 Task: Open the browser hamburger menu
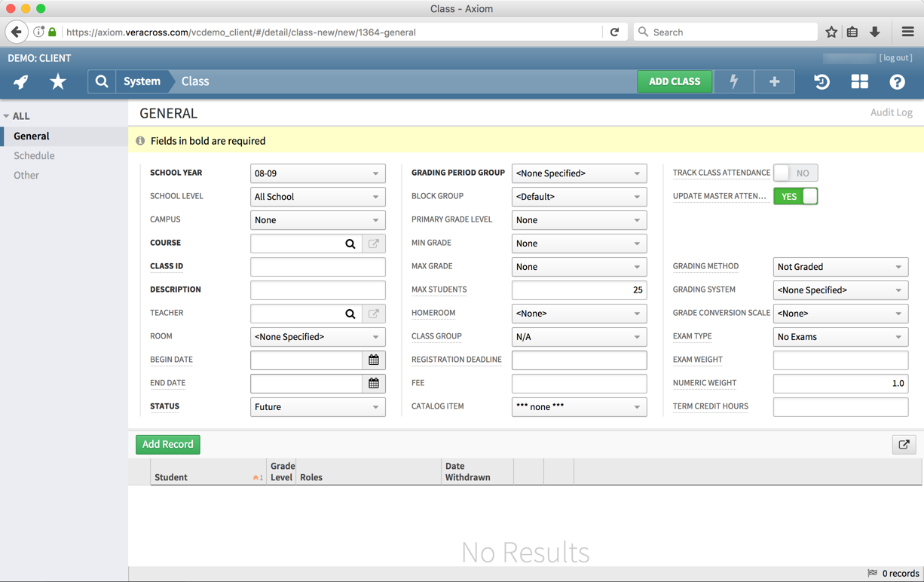(907, 32)
